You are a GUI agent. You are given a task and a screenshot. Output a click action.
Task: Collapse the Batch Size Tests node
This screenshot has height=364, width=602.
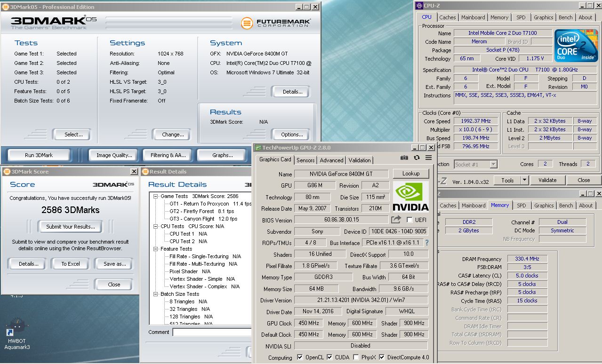pos(155,294)
